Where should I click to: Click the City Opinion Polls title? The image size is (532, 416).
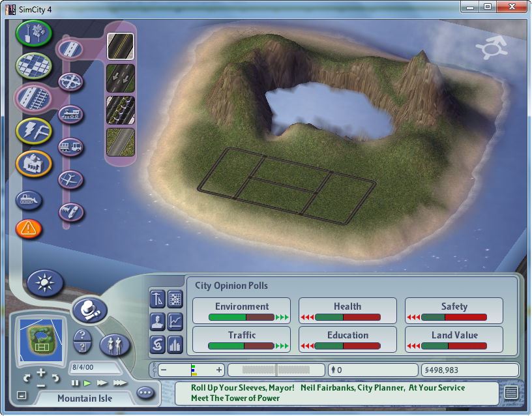(231, 286)
